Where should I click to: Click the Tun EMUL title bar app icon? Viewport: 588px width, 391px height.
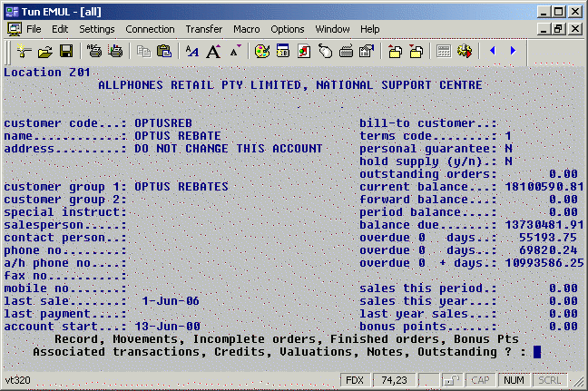click(12, 12)
